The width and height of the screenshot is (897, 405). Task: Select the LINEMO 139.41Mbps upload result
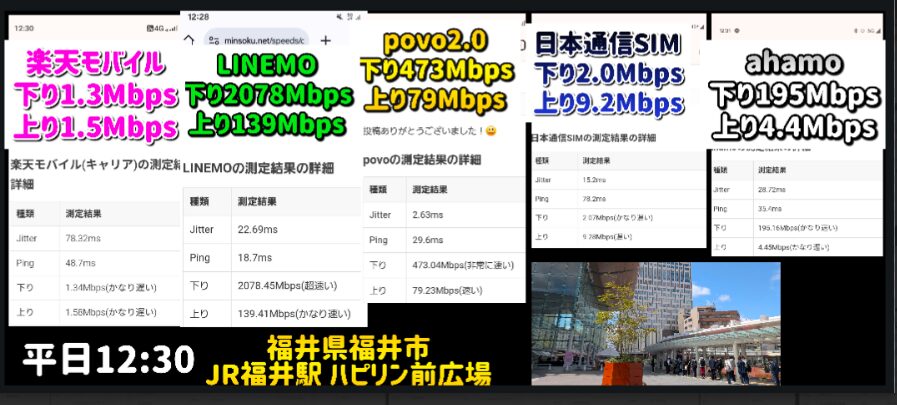pyautogui.click(x=294, y=314)
